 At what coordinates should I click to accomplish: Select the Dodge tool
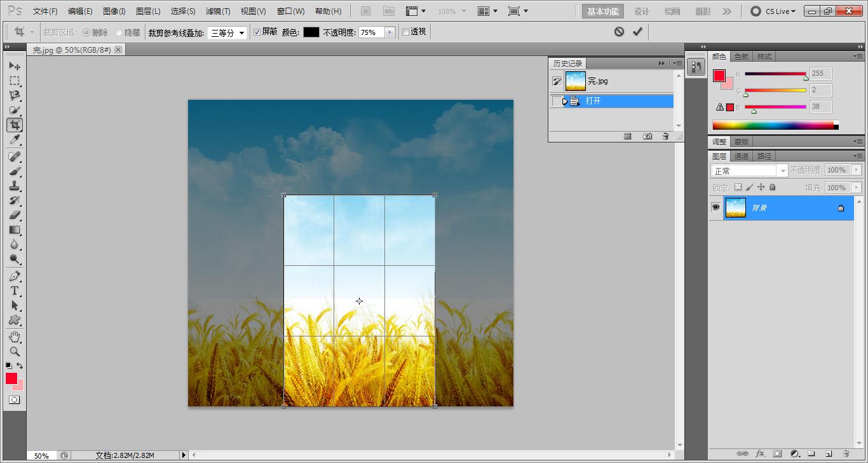15,259
